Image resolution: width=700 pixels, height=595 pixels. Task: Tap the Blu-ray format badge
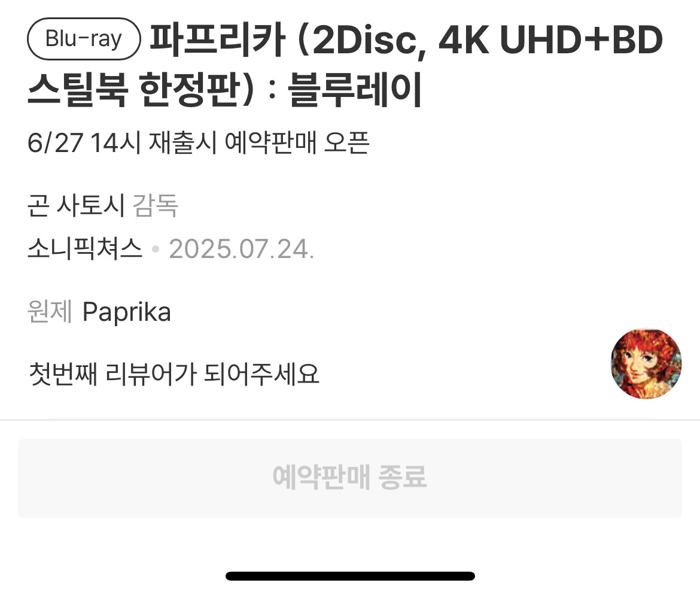pos(84,39)
